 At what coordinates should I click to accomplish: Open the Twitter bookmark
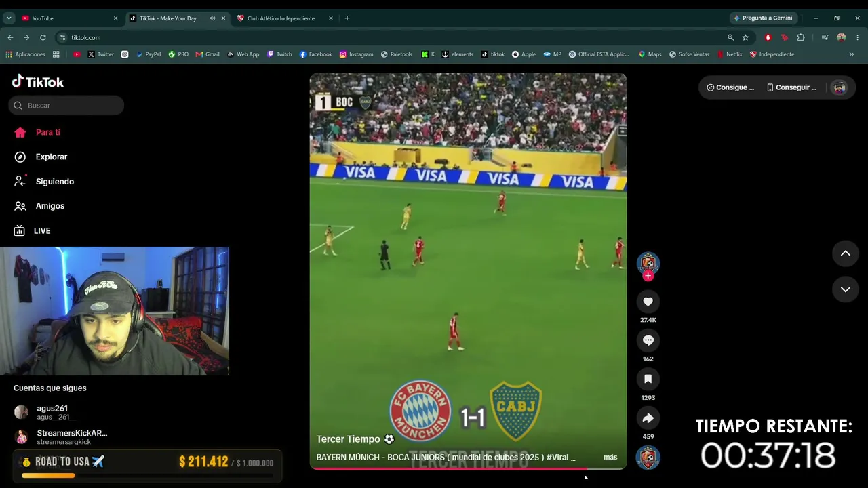(x=100, y=54)
